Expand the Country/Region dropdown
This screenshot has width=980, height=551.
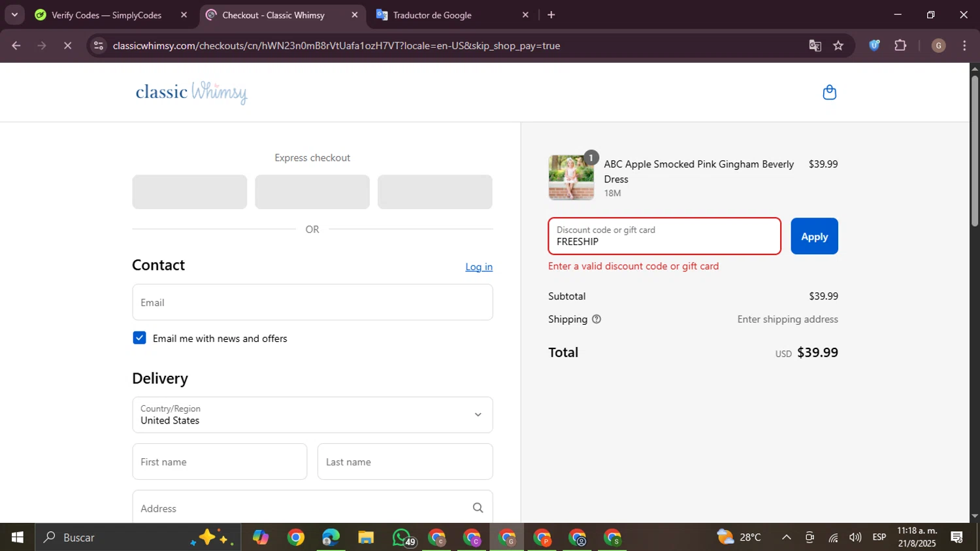(x=312, y=414)
